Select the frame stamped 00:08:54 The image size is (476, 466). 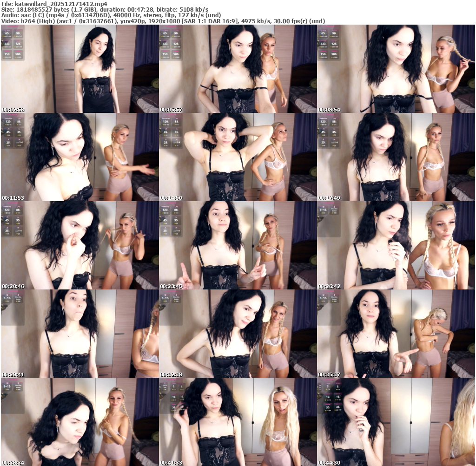tap(396, 69)
